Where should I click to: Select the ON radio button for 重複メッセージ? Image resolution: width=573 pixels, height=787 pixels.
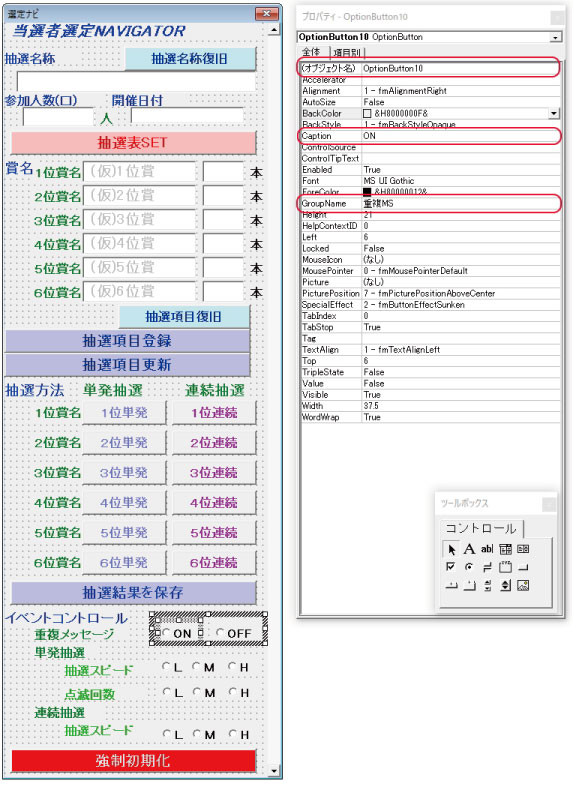click(177, 633)
